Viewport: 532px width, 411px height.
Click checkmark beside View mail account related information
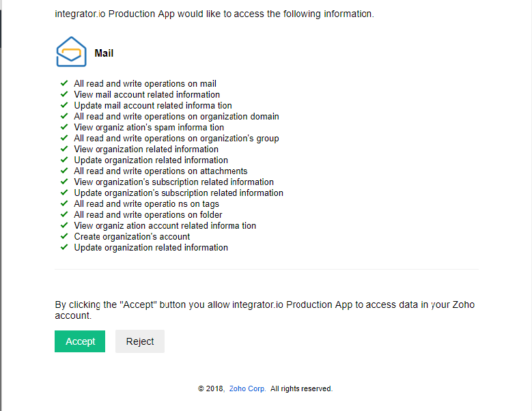coord(64,94)
